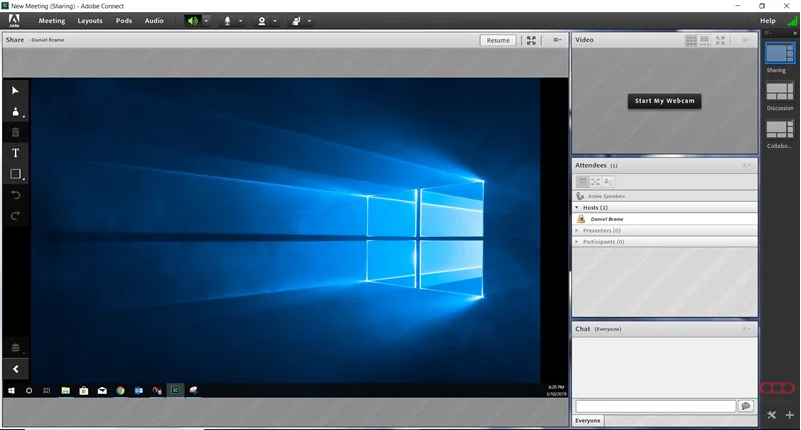Select the pointer arrow whiteboard tool
This screenshot has width=801, height=430.
(16, 90)
